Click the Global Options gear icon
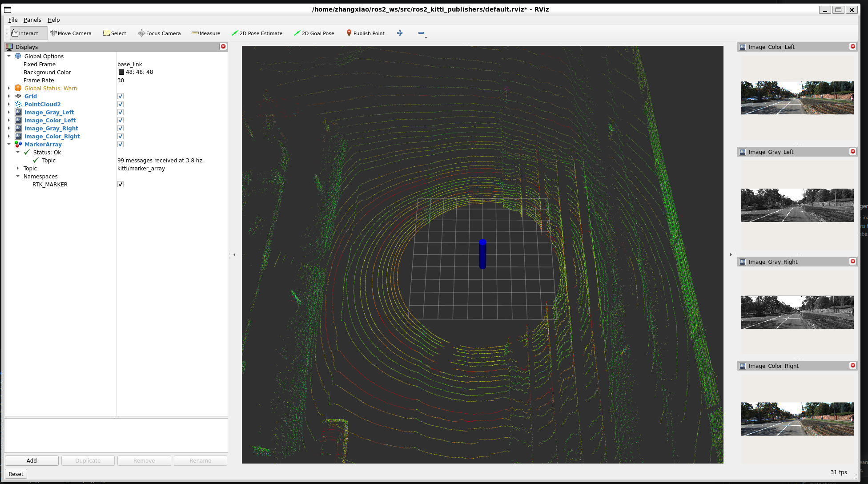This screenshot has width=868, height=484. point(18,56)
